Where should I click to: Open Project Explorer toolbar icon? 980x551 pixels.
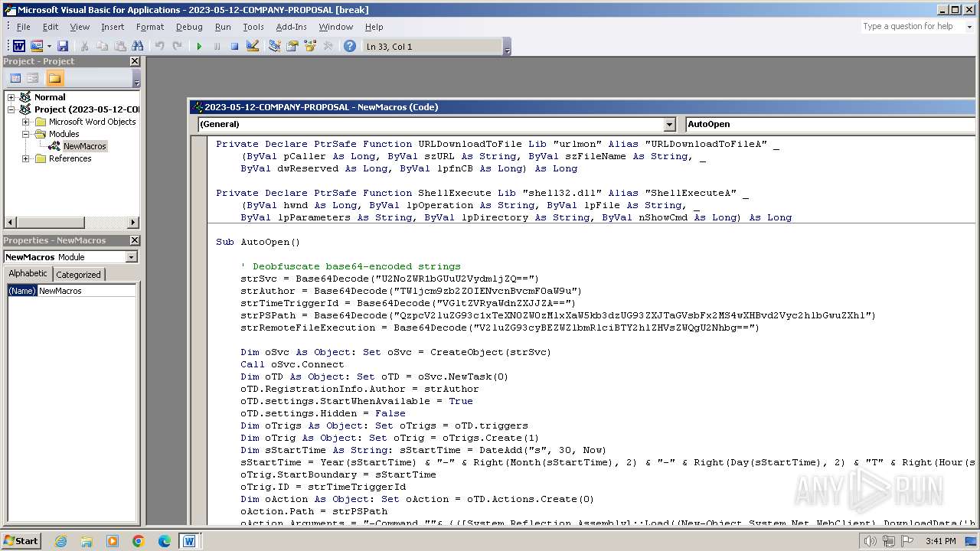click(x=274, y=47)
